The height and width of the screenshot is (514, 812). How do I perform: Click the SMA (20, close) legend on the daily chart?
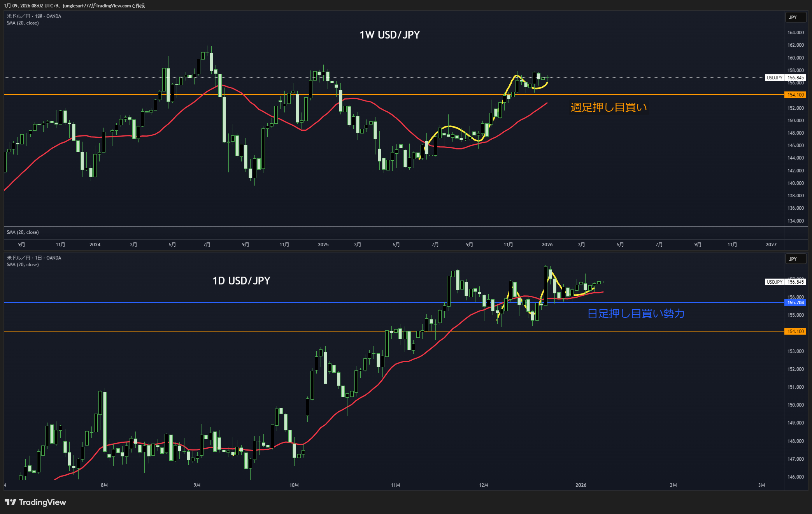click(23, 265)
